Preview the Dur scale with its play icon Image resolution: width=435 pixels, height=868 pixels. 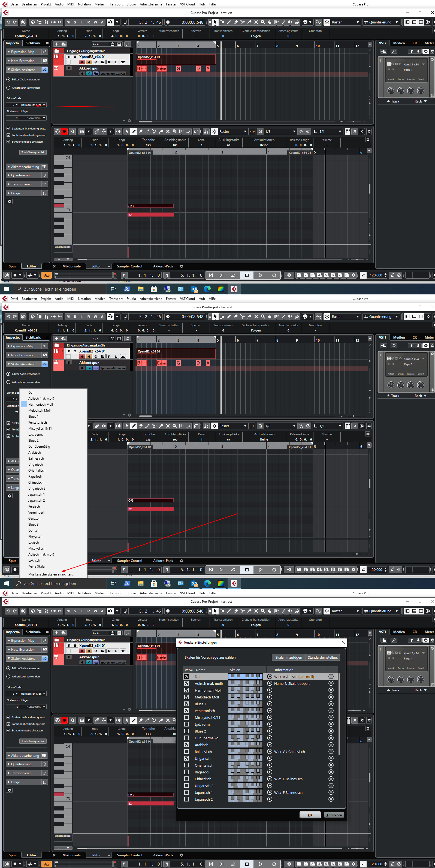pos(270,677)
